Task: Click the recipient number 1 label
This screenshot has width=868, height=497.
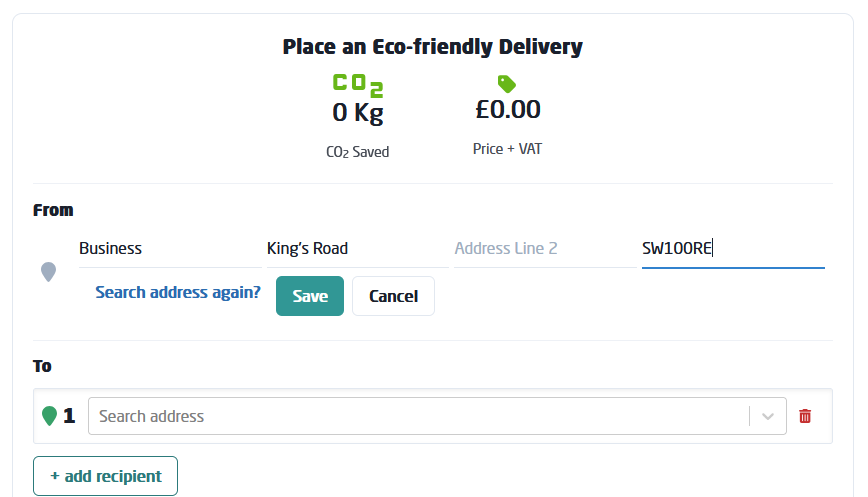Action: [x=69, y=416]
